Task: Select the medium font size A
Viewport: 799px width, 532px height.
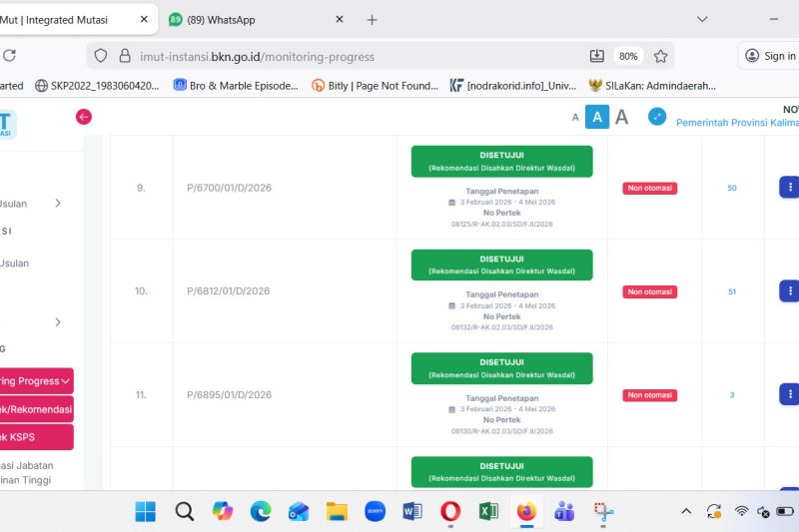Action: pyautogui.click(x=596, y=117)
